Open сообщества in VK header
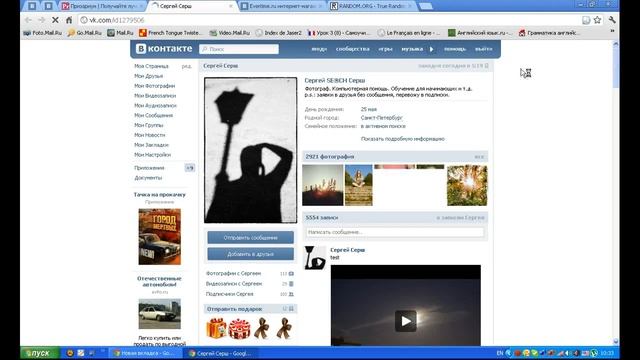This screenshot has width=640, height=360. tap(352, 49)
